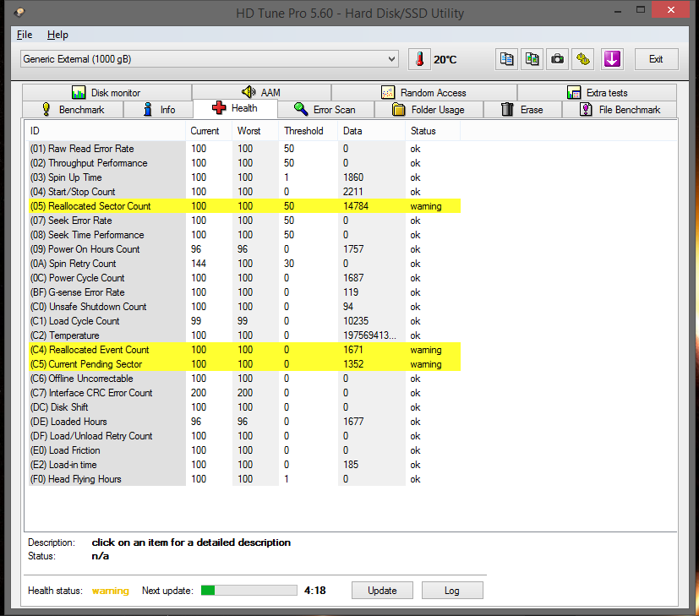The width and height of the screenshot is (699, 616).
Task: Select the Load-in time row
Action: coord(244,465)
